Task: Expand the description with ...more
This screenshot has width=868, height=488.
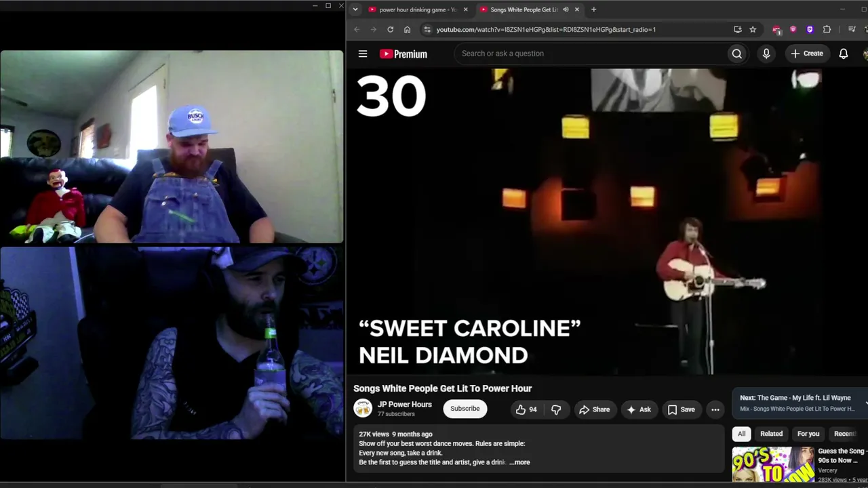Action: [x=520, y=462]
